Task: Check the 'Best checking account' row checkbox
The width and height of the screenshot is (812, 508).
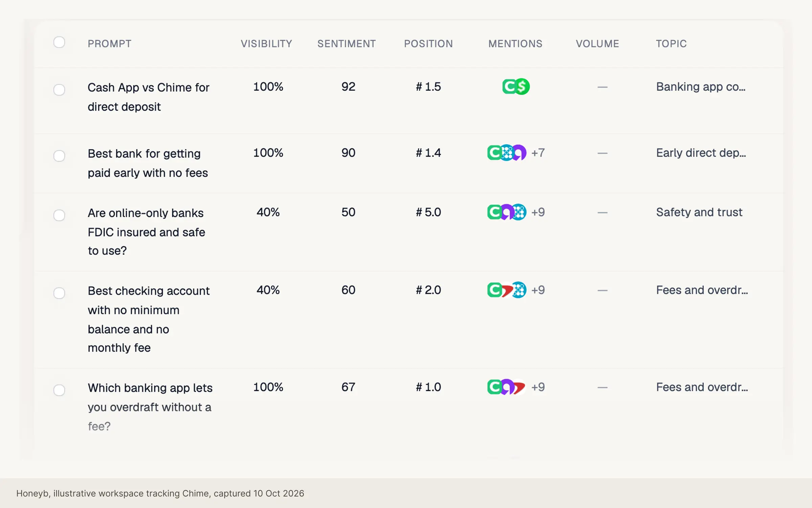Action: pyautogui.click(x=59, y=293)
